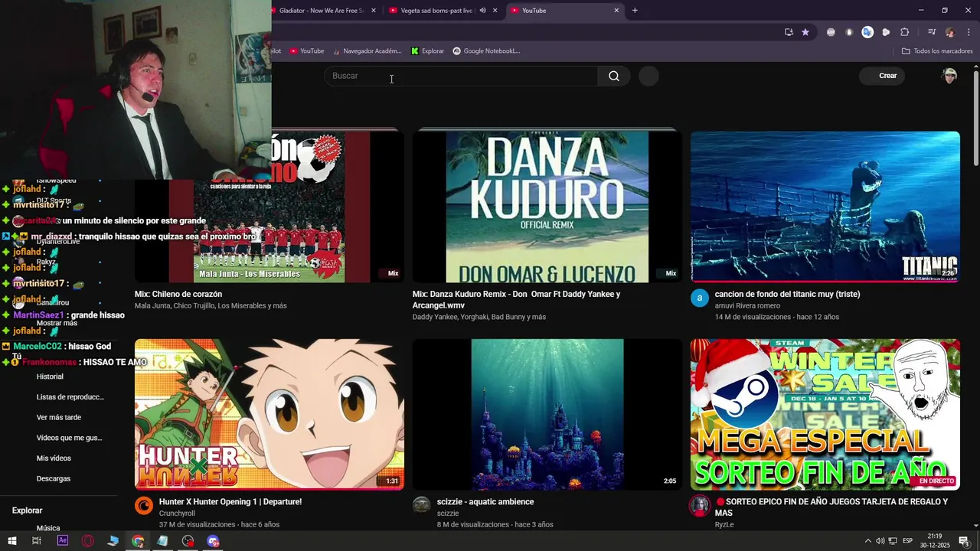Open Opera browser from the taskbar
Viewport: 980px width, 551px height.
(87, 541)
